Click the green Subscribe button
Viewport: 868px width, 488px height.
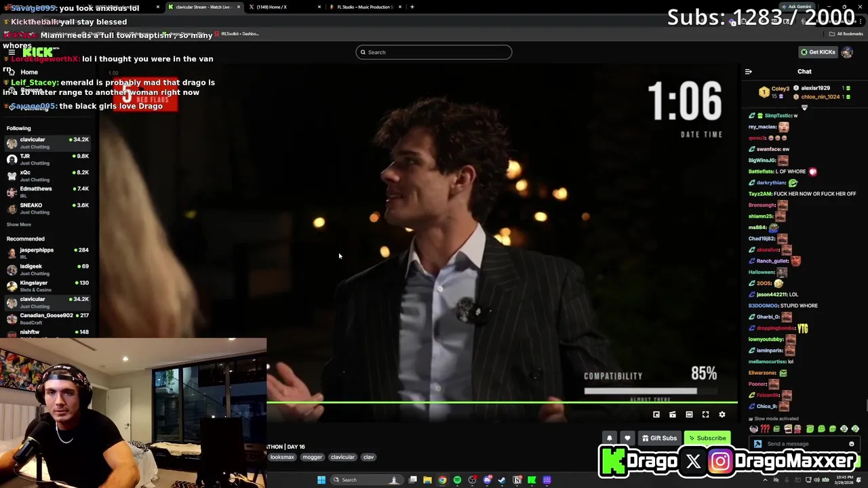(707, 438)
